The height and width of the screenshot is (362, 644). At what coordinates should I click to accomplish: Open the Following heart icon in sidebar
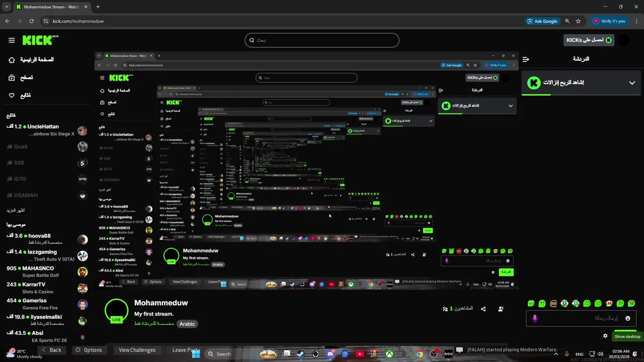pyautogui.click(x=12, y=96)
